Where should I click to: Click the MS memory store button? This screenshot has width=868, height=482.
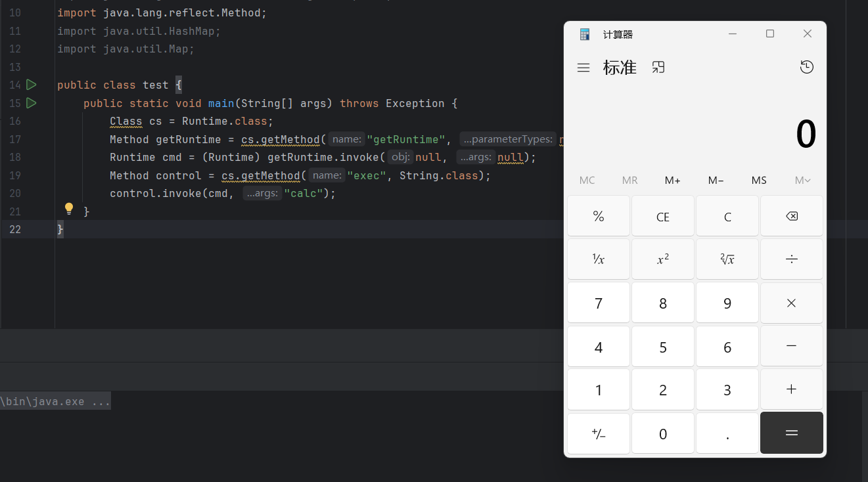(759, 181)
